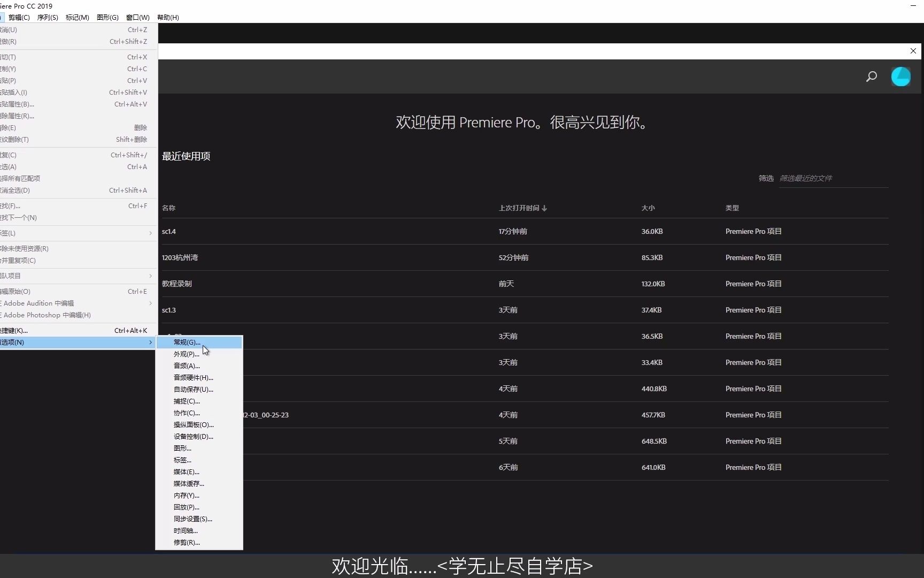Minimize the Premiere Pro window
This screenshot has width=924, height=578.
(x=913, y=5)
